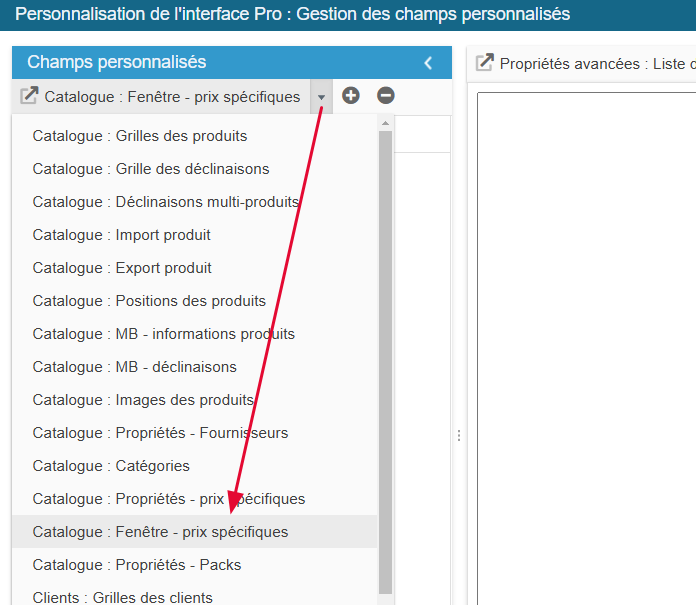Click external link icon beside Propriétés avancées
The height and width of the screenshot is (605, 696).
(x=485, y=63)
